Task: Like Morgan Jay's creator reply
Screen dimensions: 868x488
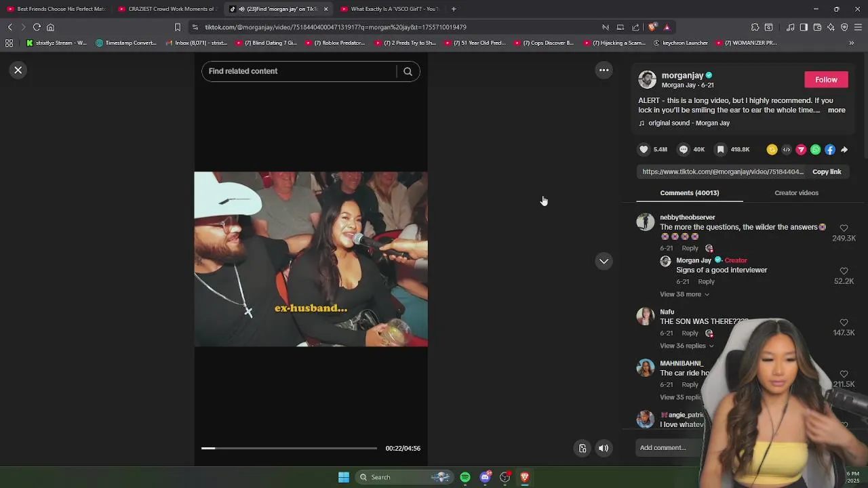Action: pos(844,272)
